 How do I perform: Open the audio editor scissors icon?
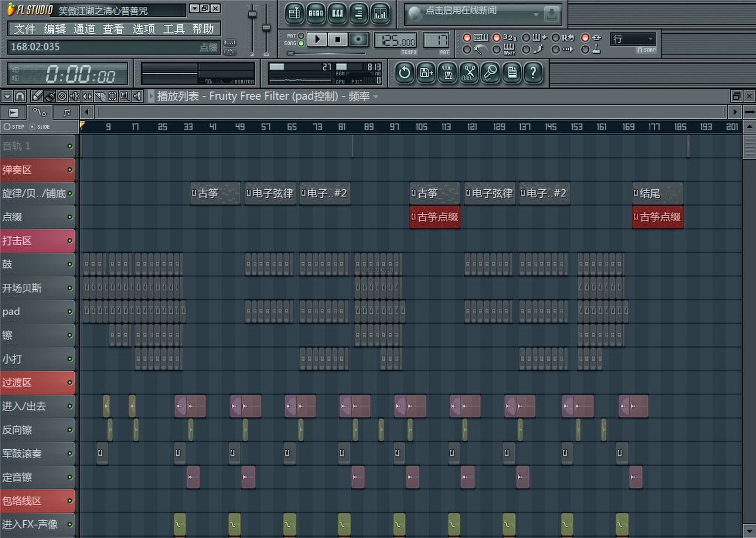469,72
